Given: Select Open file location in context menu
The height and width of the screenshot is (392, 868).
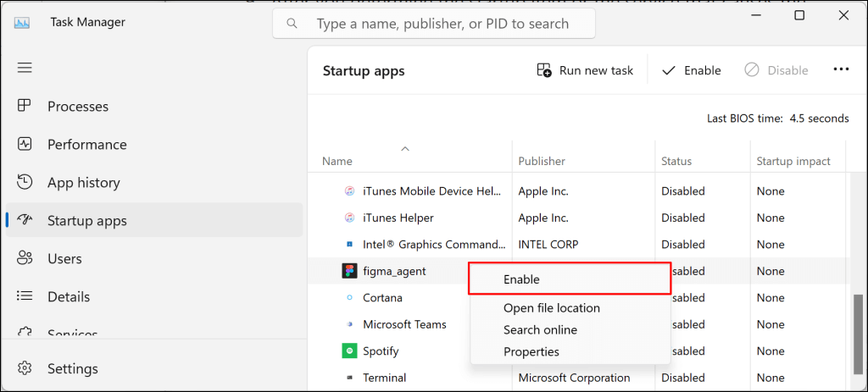Looking at the screenshot, I should coord(551,308).
